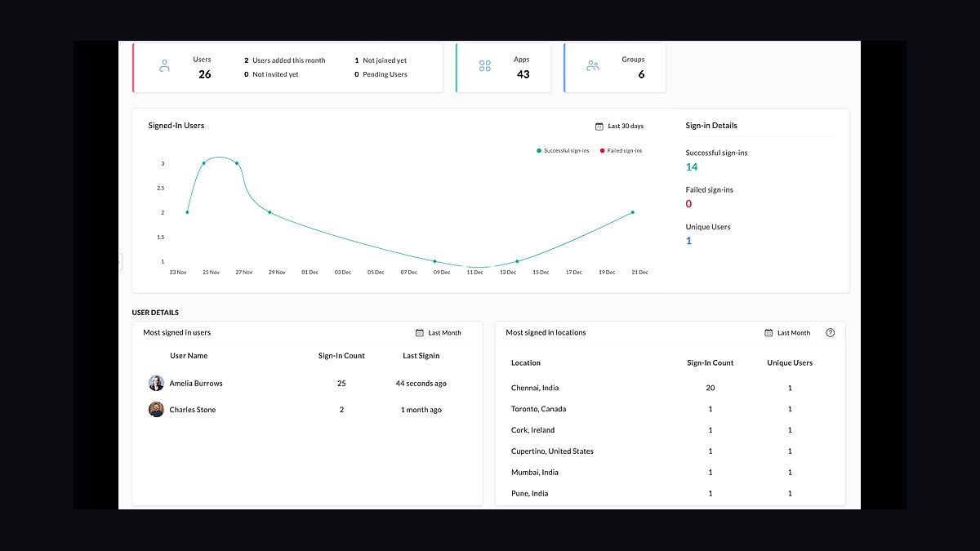Select the Cupertino, United States row

click(x=670, y=451)
